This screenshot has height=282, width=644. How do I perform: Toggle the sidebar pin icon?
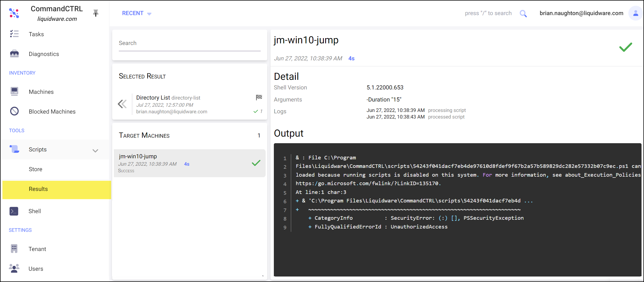tap(95, 13)
